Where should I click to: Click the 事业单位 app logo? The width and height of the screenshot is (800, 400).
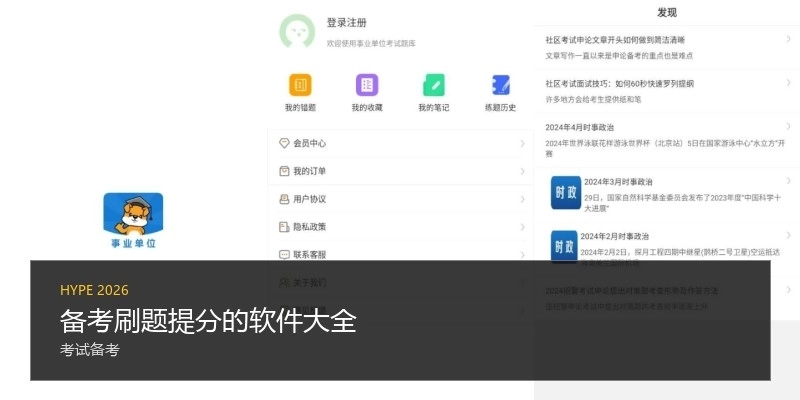pyautogui.click(x=133, y=220)
